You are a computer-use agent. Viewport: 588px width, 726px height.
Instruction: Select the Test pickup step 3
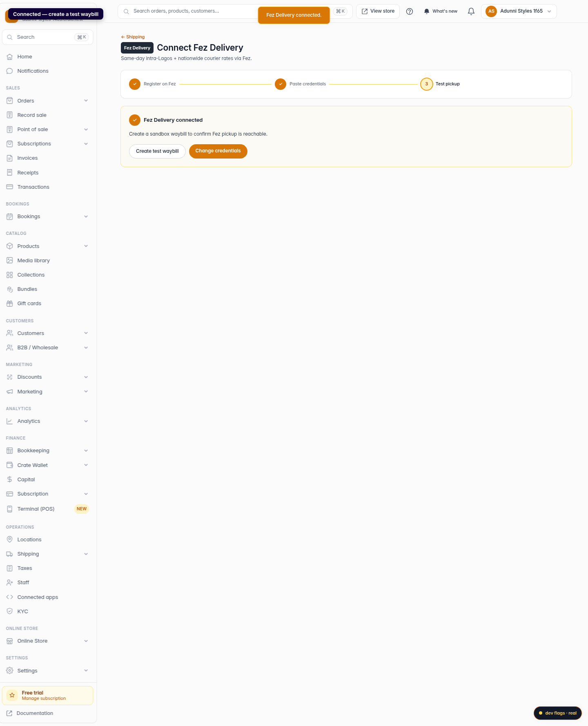point(440,84)
